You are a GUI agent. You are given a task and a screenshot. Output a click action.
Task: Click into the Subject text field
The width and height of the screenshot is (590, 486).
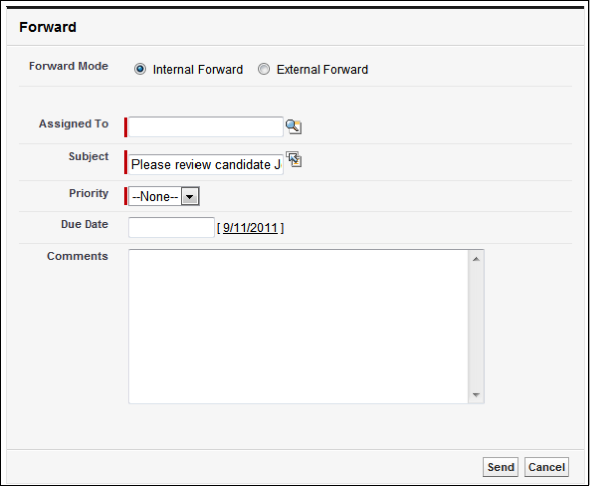pos(205,164)
